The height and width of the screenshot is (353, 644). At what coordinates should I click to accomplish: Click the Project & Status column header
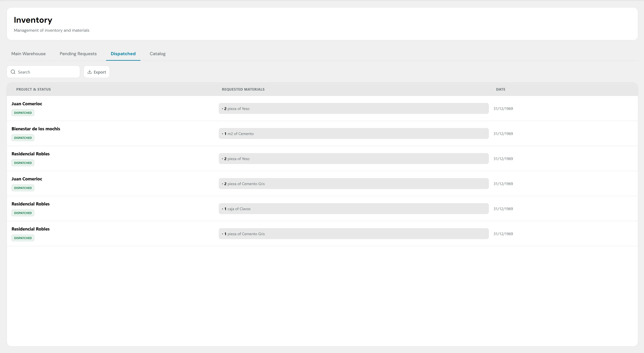pos(33,89)
